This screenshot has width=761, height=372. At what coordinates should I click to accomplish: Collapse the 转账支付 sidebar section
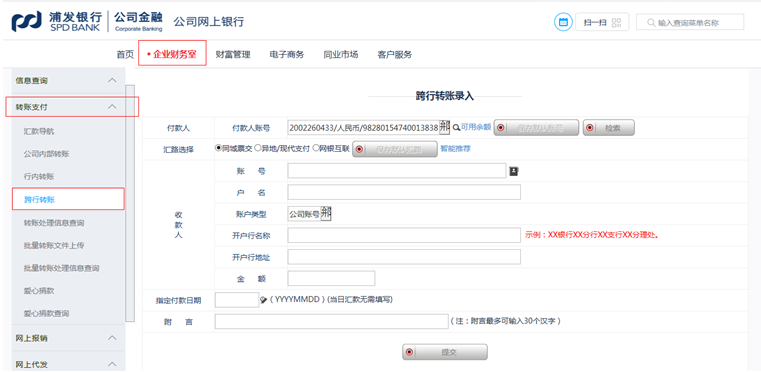click(x=112, y=106)
